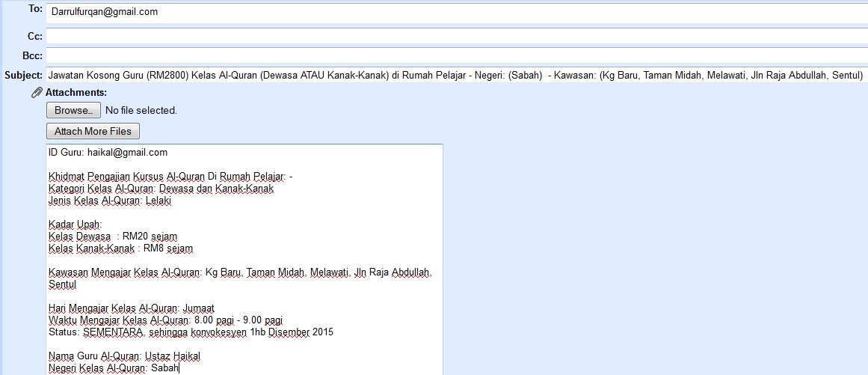Image resolution: width=868 pixels, height=375 pixels.
Task: Click the Attach More Files button
Action: coord(93,131)
